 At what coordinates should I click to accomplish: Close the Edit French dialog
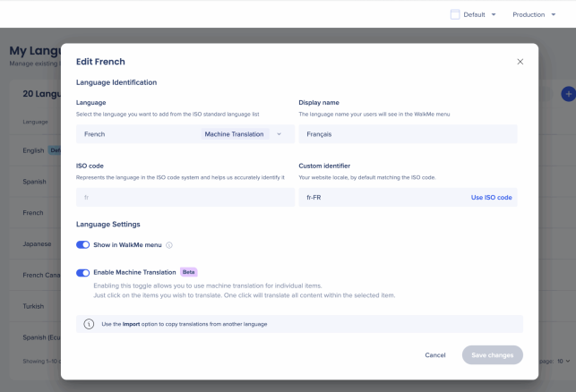click(x=520, y=62)
